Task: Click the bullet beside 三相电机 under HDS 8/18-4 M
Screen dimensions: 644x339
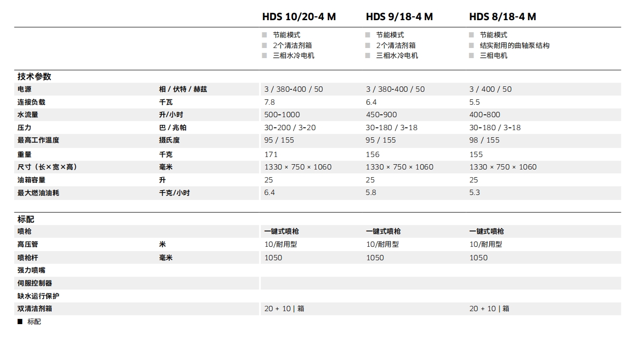Action: [x=471, y=56]
